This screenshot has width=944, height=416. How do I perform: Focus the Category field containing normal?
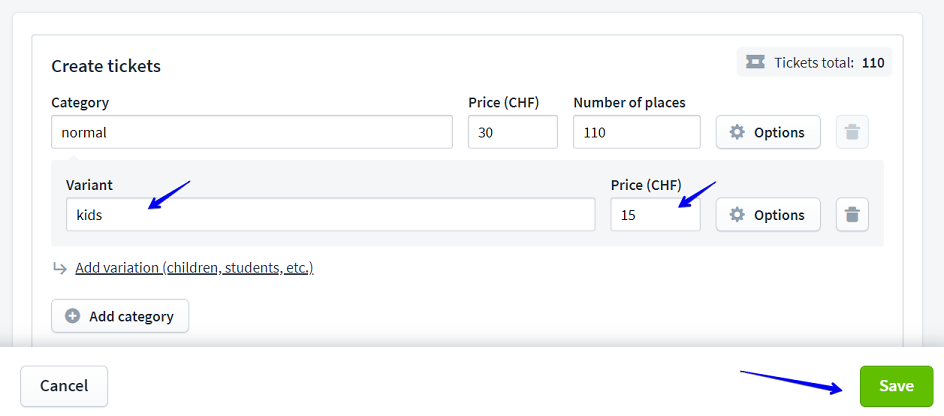coord(251,132)
